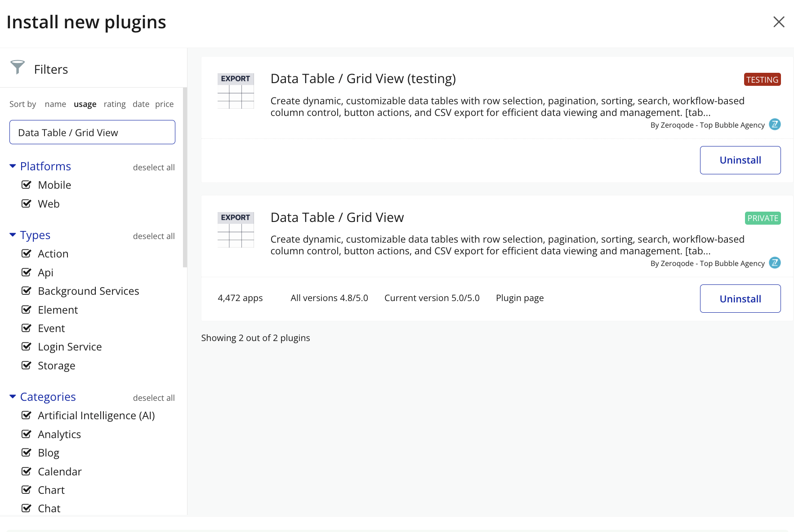This screenshot has height=532, width=794.
Task: Click the green PRIVATE badge
Action: click(763, 218)
